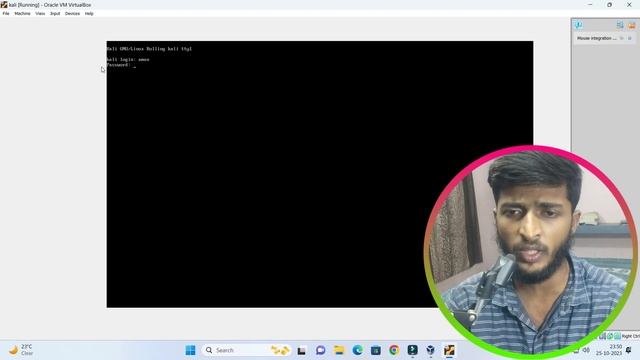Open the Windows Start menu
The height and width of the screenshot is (360, 640).
(x=190, y=350)
